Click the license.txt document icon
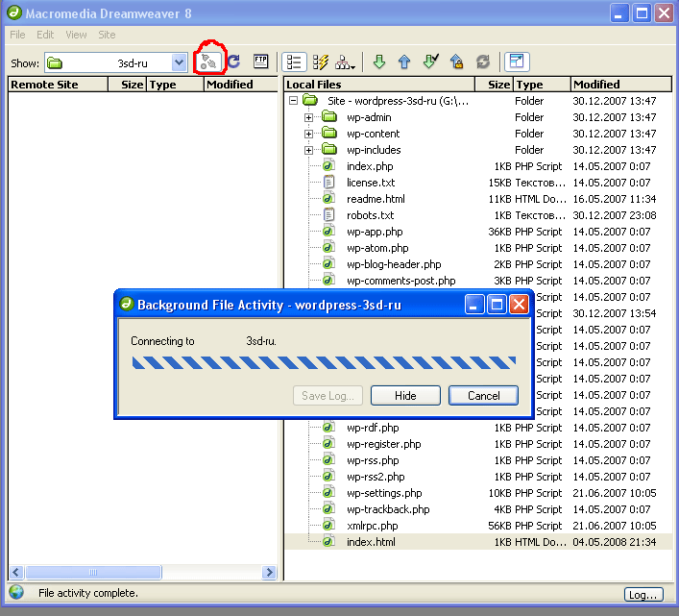This screenshot has width=679, height=616. point(328,182)
